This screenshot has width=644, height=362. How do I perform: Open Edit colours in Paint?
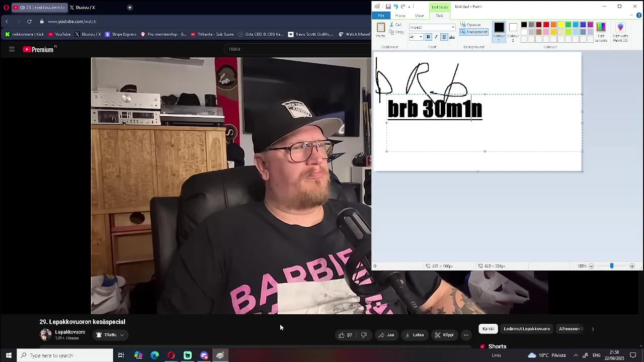click(601, 32)
